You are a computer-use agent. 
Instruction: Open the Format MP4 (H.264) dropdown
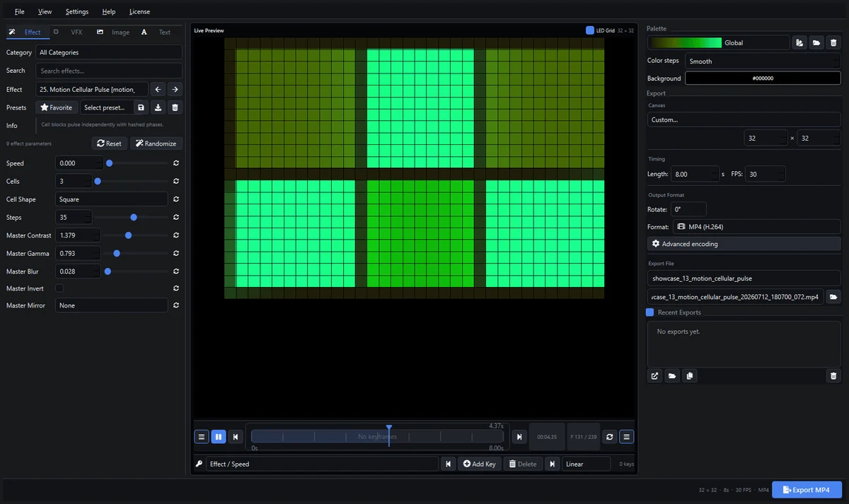(756, 227)
